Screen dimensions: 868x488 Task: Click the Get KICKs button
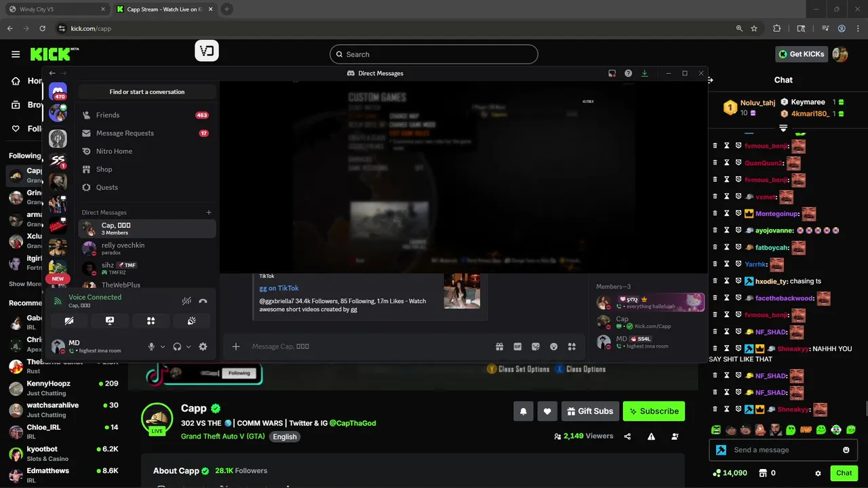[802, 54]
